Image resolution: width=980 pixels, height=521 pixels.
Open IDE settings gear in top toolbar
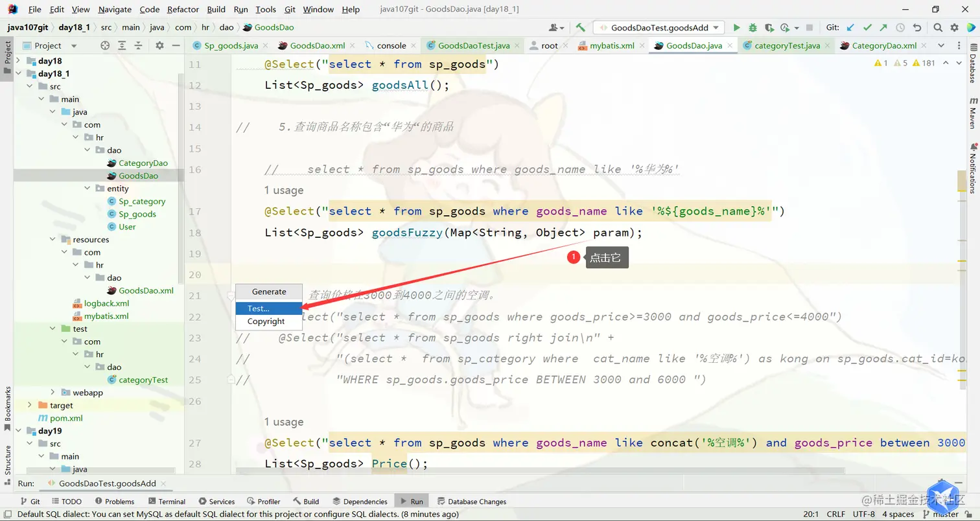coord(954,28)
